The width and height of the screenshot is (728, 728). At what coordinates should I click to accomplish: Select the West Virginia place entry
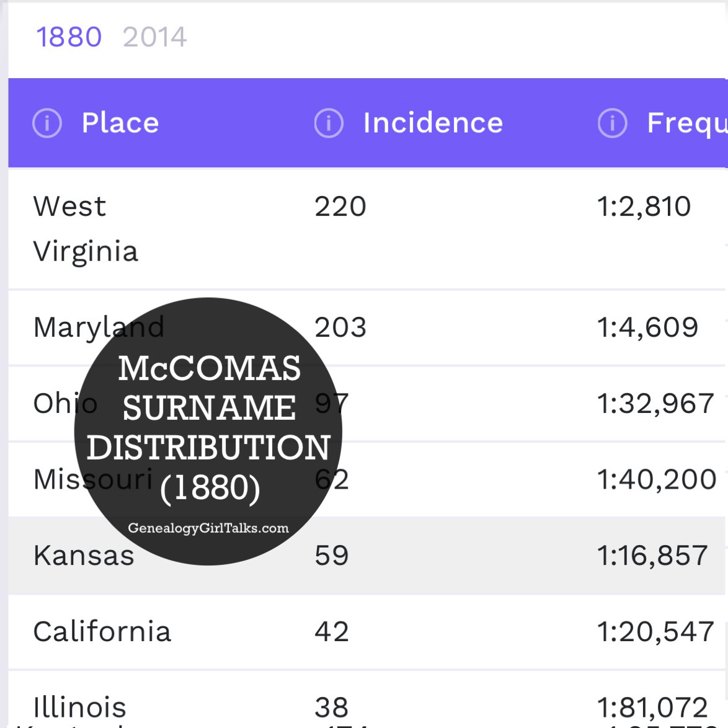pos(86,229)
